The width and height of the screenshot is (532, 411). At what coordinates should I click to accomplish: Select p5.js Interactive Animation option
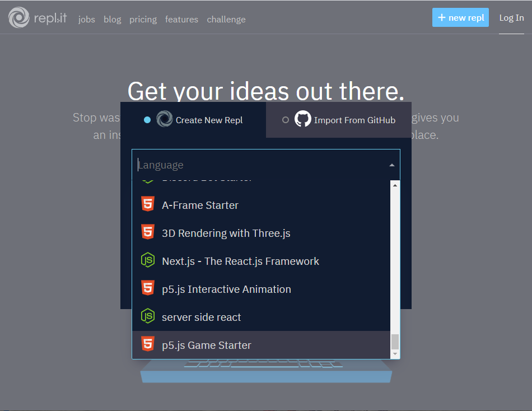261,289
